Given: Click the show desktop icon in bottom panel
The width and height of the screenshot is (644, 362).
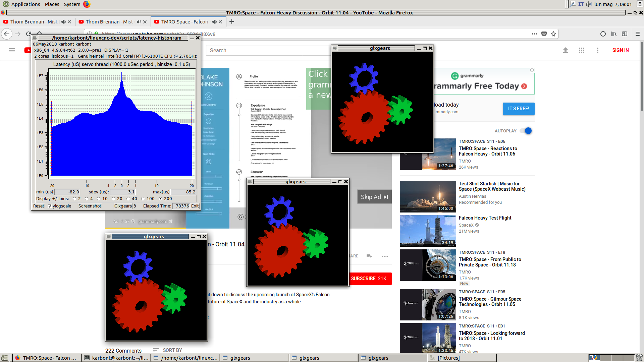Looking at the screenshot, I should click(x=4, y=358).
